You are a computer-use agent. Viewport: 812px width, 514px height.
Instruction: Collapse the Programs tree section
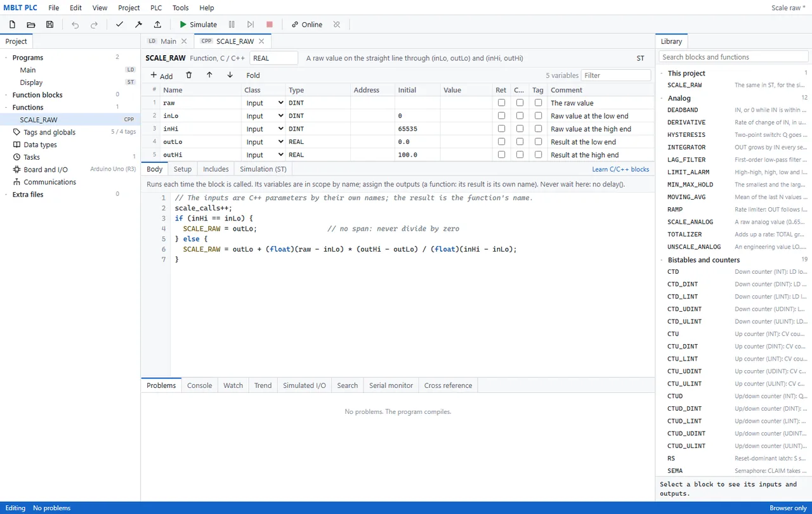[x=6, y=58]
